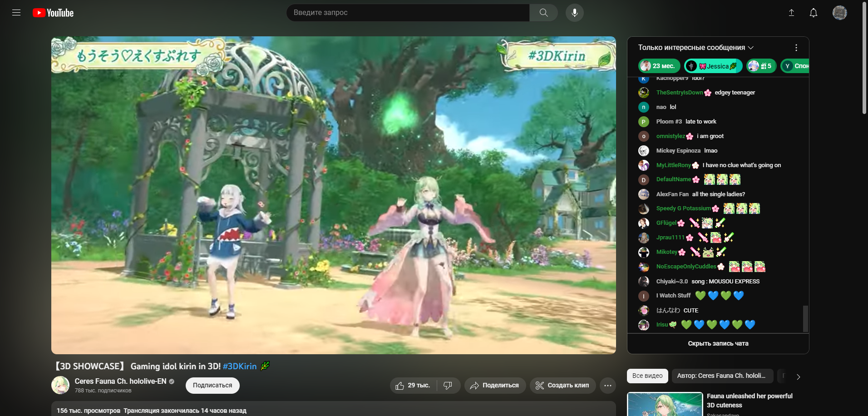Share the video via 'Поделиться'
Viewport: 868px width, 416px height.
pos(495,386)
